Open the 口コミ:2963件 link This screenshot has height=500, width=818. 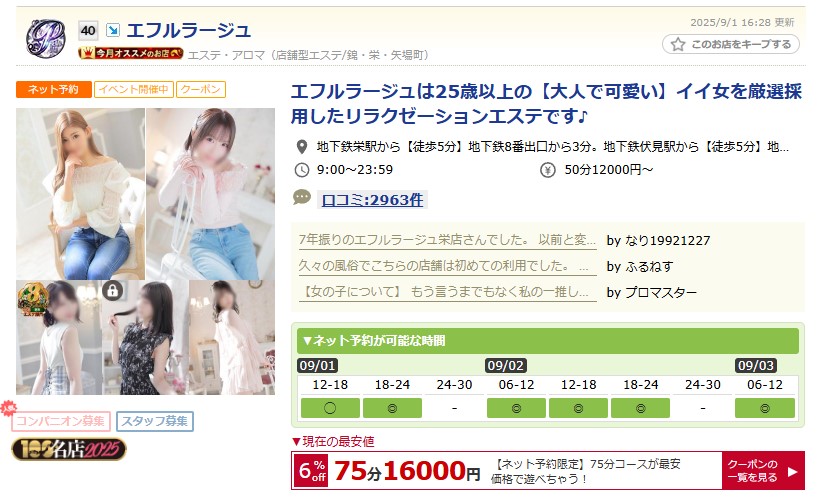(372, 200)
